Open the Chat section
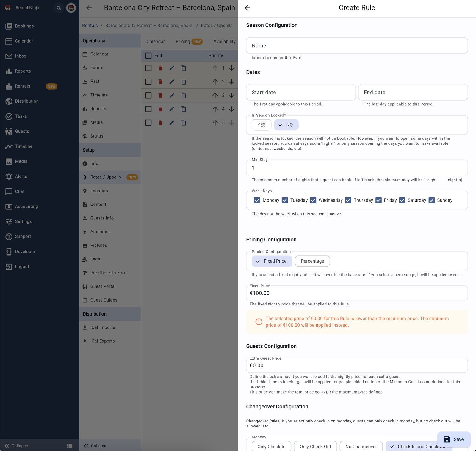The width and height of the screenshot is (476, 451). [19, 191]
